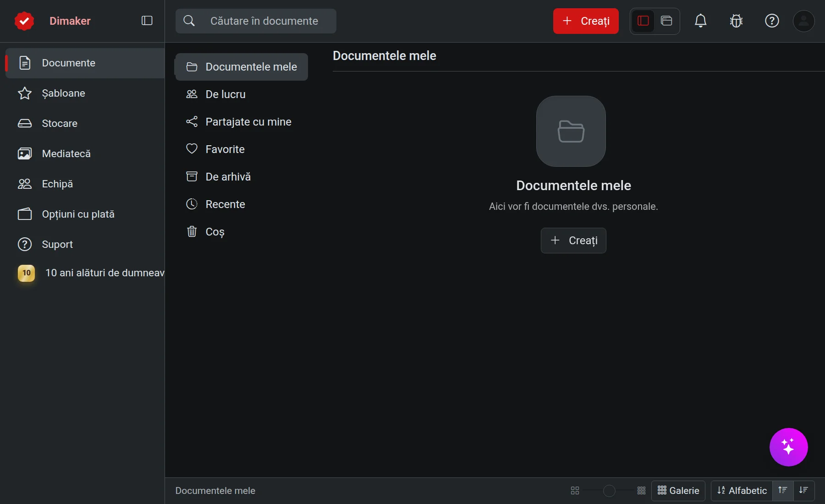Select descending sort order
Viewport: 825px width, 504px height.
click(803, 490)
